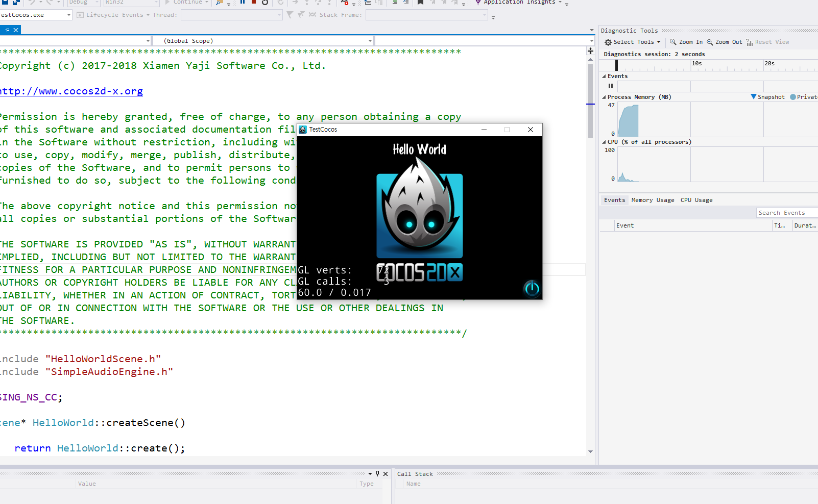Click the icon left of Stack Frame
Viewport: 818px width, 504px height.
312,15
